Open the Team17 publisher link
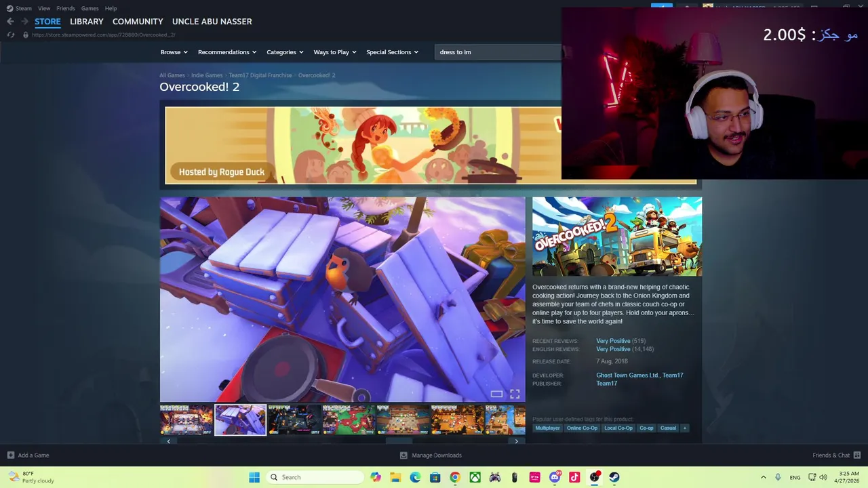The height and width of the screenshot is (488, 868). (x=606, y=384)
